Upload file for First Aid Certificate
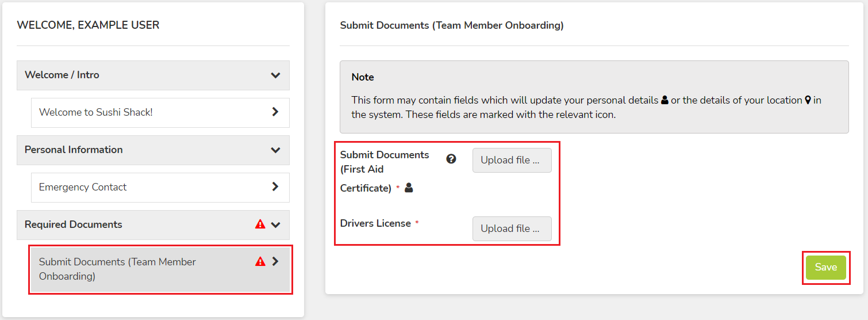The width and height of the screenshot is (868, 320). 512,161
